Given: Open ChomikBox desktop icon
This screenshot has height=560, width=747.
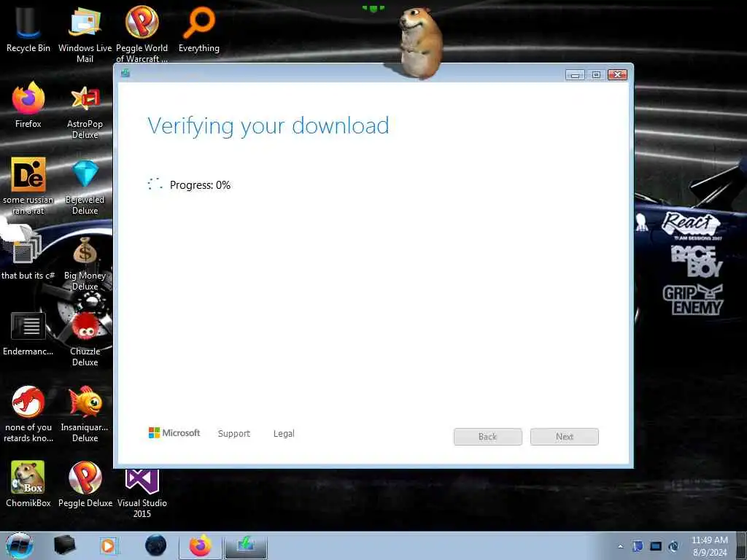Looking at the screenshot, I should coord(28,483).
